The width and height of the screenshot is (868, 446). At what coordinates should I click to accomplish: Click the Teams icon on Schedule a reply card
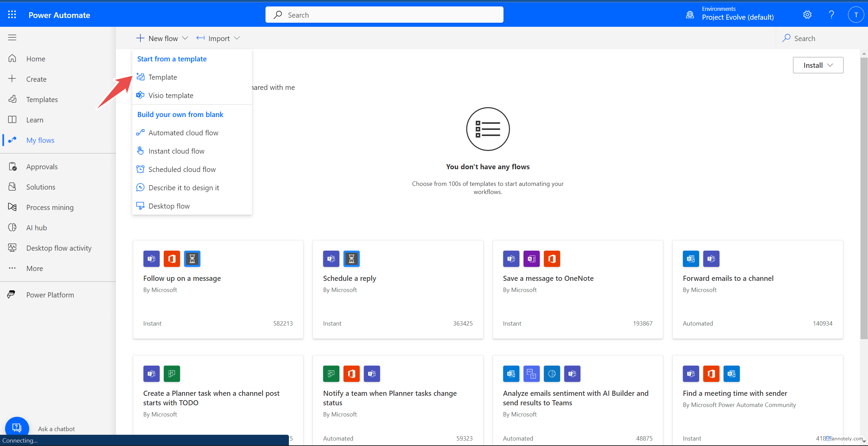[331, 259]
